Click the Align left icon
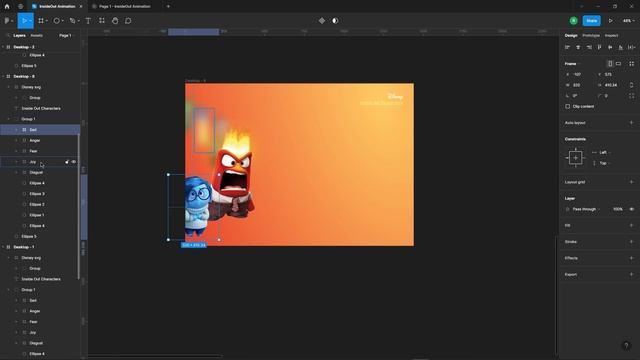This screenshot has width=640, height=360. [567, 47]
